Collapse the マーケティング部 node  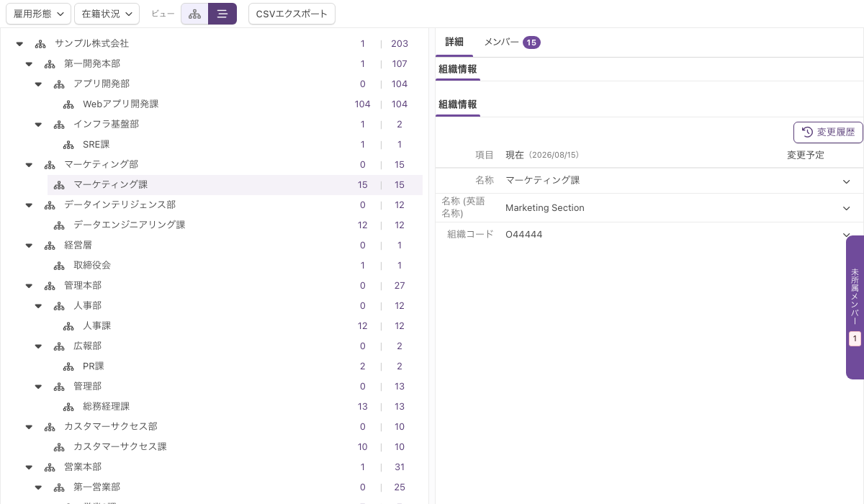pyautogui.click(x=30, y=165)
